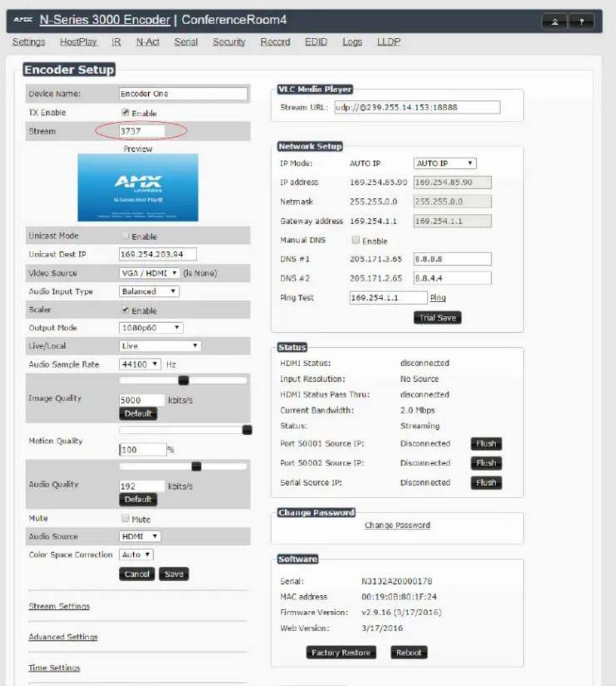This screenshot has width=616, height=686.
Task: Reset Image Quality with Default button
Action: pos(138,414)
